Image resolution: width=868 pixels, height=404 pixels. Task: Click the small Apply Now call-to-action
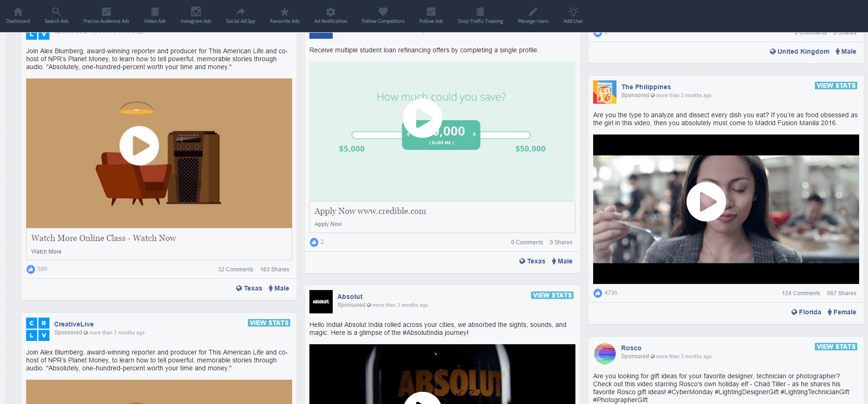point(328,224)
